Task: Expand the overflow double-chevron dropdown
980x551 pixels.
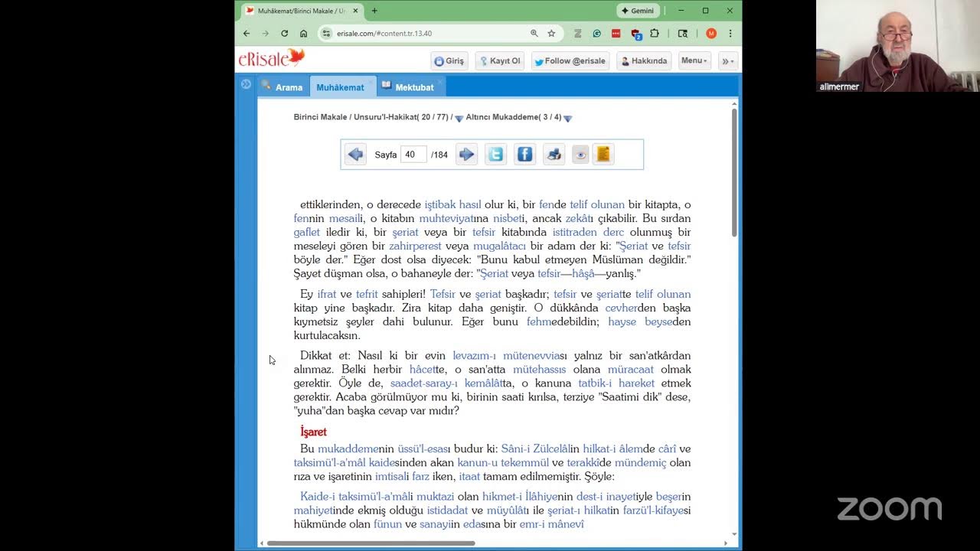Action: (728, 61)
